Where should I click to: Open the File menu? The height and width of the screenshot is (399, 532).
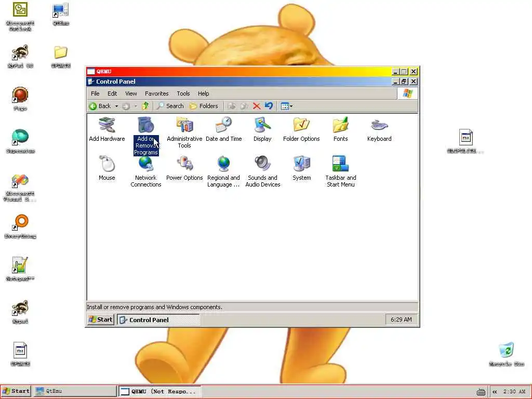[x=95, y=94]
